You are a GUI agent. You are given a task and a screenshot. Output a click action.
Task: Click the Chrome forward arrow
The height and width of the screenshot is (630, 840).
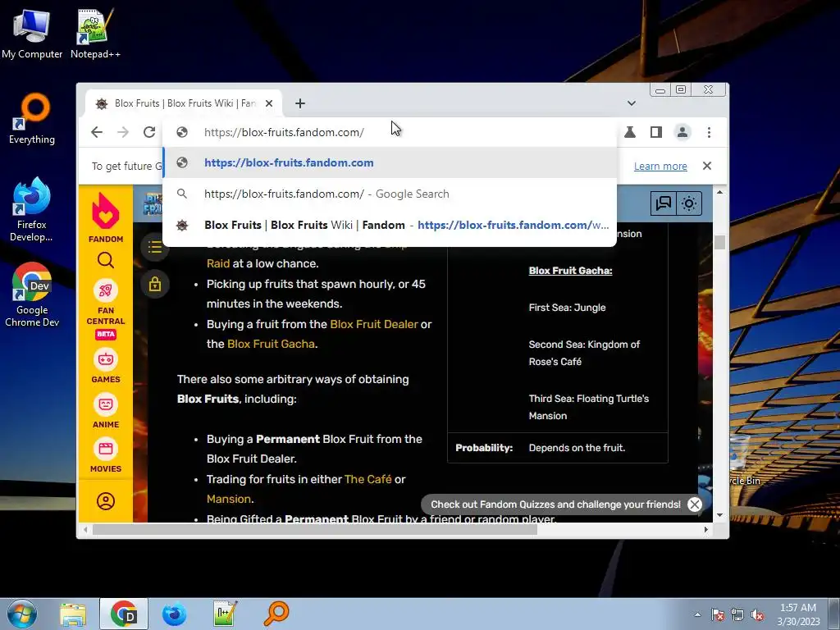tap(123, 132)
